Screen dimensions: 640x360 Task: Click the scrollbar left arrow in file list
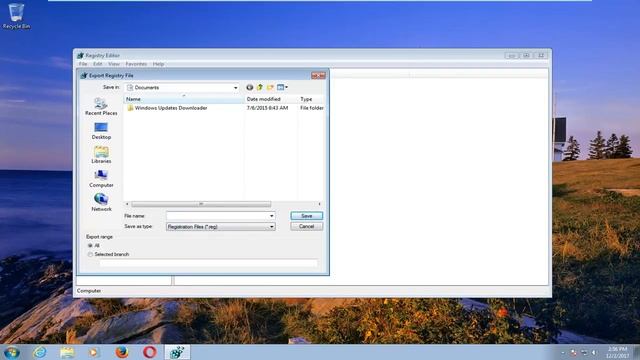click(127, 204)
